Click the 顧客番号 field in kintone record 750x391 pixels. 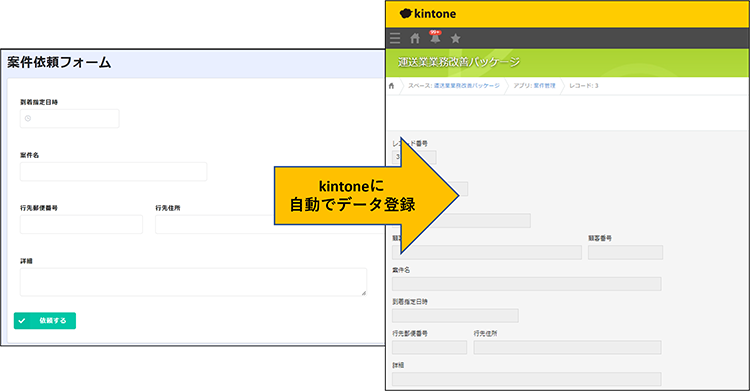(625, 252)
